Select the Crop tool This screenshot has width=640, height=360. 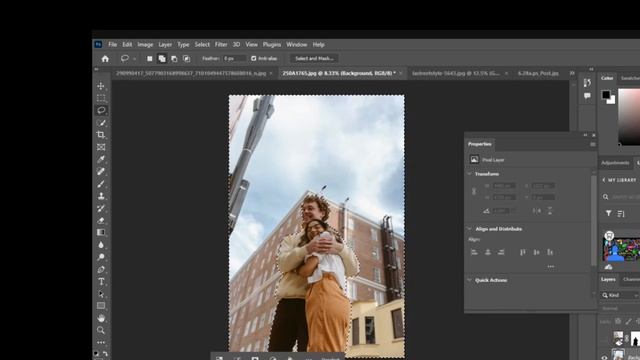pos(101,135)
